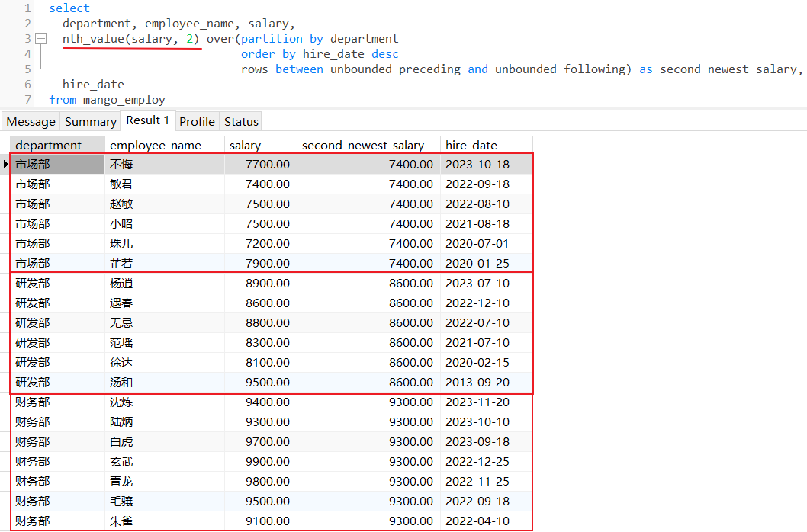Select the Result 1 tab
Viewport: 807px width, 532px height.
[x=148, y=120]
